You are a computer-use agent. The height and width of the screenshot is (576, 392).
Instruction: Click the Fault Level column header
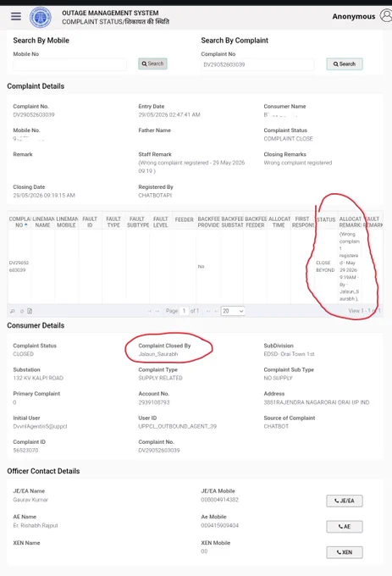coord(160,222)
